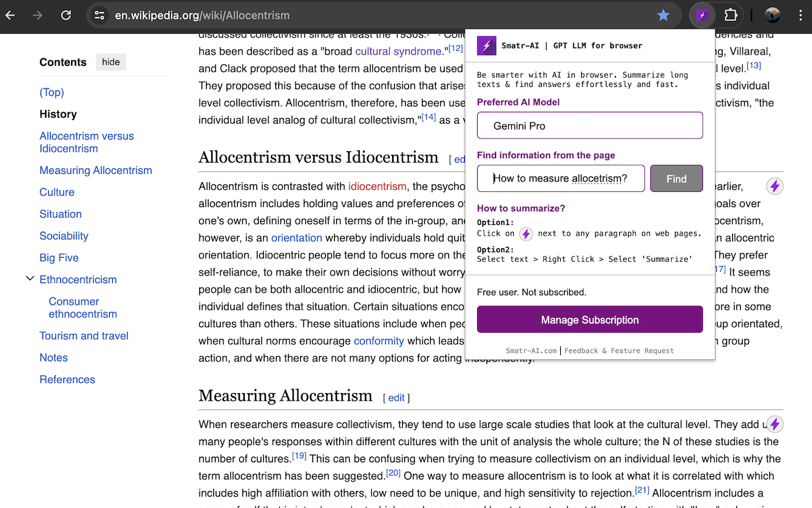Reload the page with the refresh icon
The image size is (812, 508).
66,15
